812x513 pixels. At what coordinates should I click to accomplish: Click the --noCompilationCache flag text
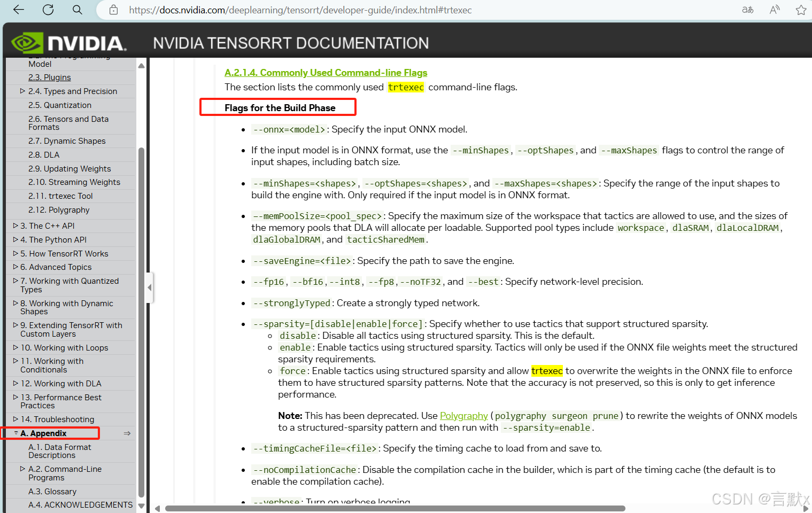pyautogui.click(x=305, y=470)
